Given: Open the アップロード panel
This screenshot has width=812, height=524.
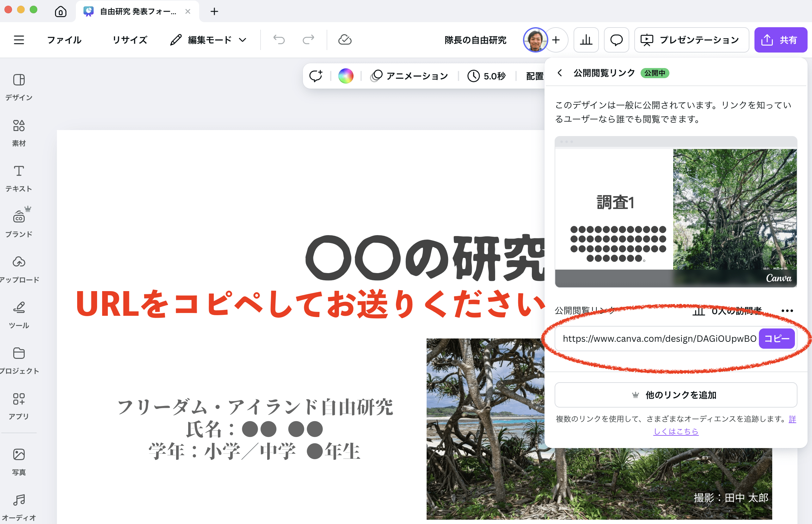Looking at the screenshot, I should click(x=19, y=270).
